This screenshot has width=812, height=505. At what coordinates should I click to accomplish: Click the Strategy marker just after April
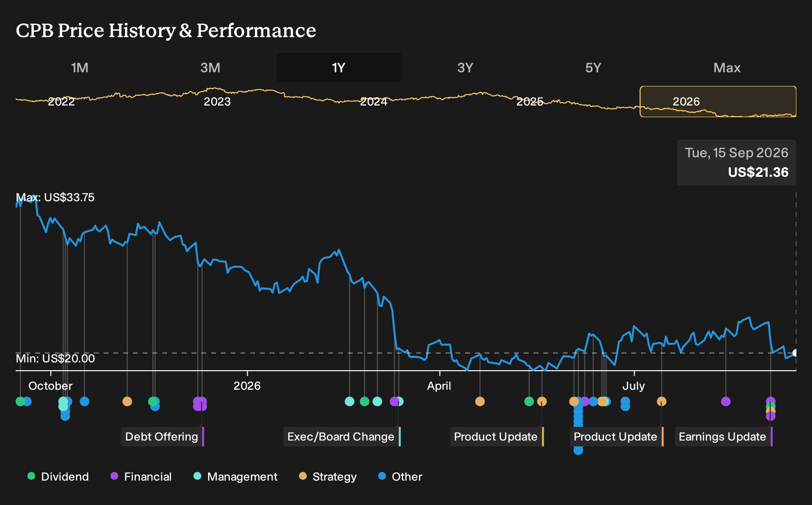point(480,401)
